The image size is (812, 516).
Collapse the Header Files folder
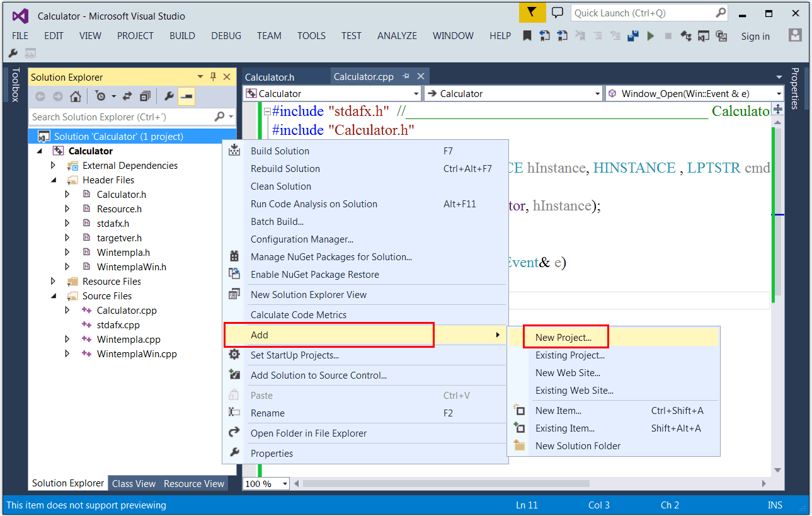click(x=54, y=180)
